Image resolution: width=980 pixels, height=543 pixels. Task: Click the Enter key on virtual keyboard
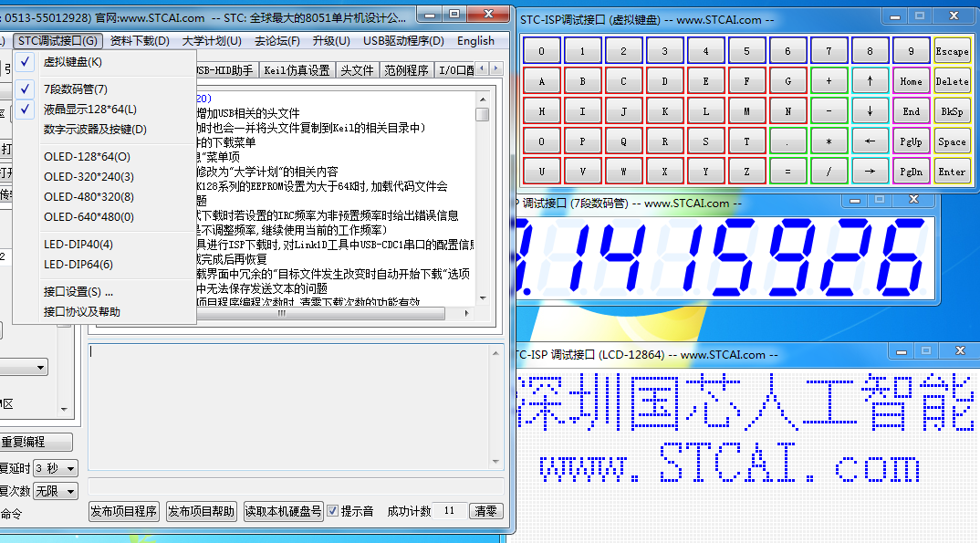click(952, 172)
